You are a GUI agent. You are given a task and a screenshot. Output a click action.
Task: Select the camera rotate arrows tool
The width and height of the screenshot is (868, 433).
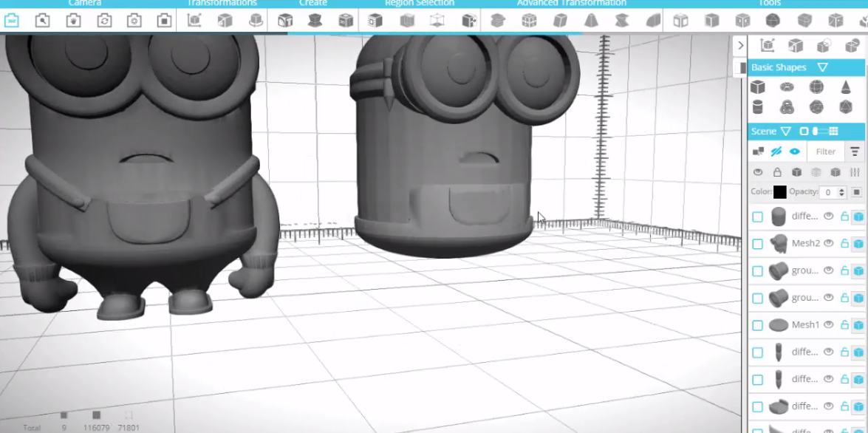[x=104, y=21]
